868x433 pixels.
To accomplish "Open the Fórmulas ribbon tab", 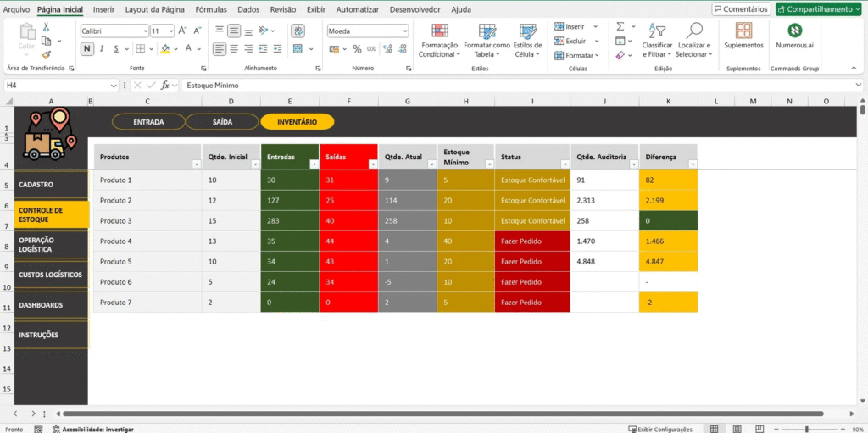I will point(210,9).
